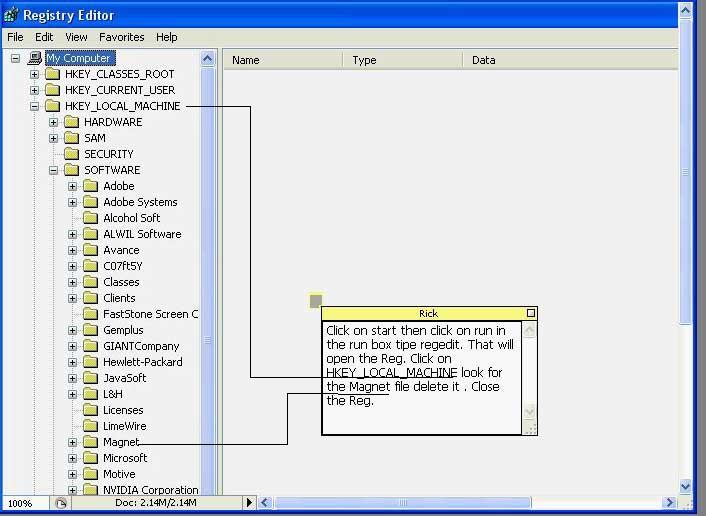
Task: Open the Edit menu
Action: pos(45,37)
